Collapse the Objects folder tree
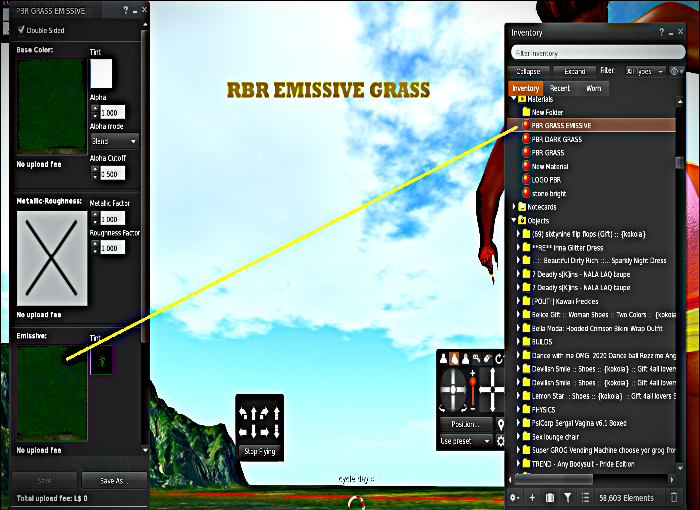The width and height of the screenshot is (700, 510). [x=514, y=220]
